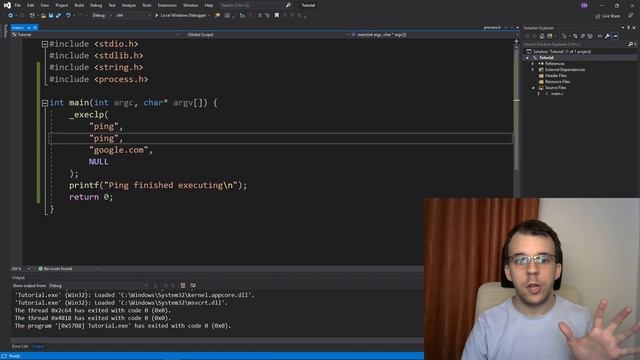The image size is (640, 360).
Task: Click the split editor handle above scrollbar
Action: (516, 41)
